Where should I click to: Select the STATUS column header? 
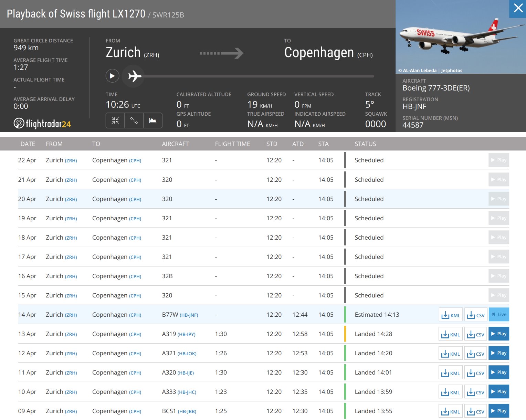[365, 144]
